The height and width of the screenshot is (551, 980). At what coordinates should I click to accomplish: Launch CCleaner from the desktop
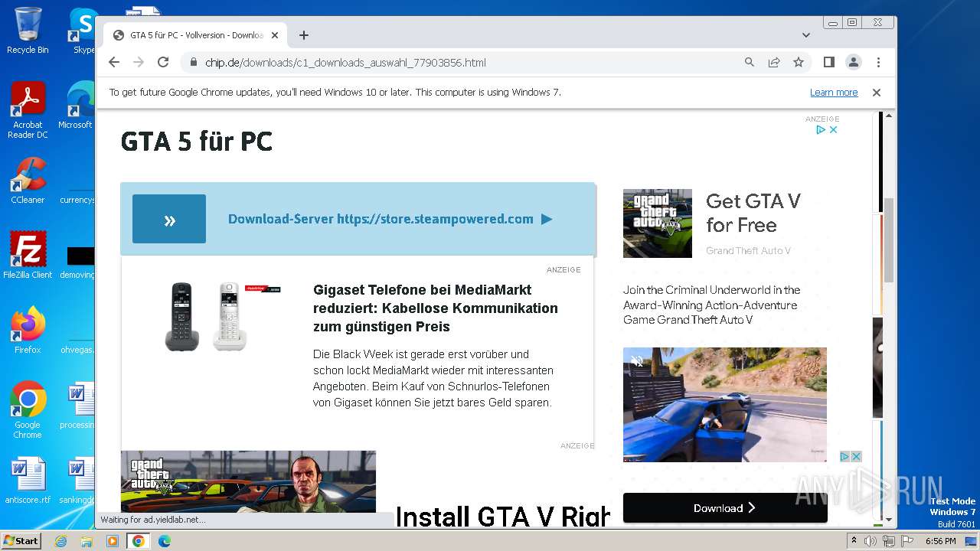click(28, 181)
